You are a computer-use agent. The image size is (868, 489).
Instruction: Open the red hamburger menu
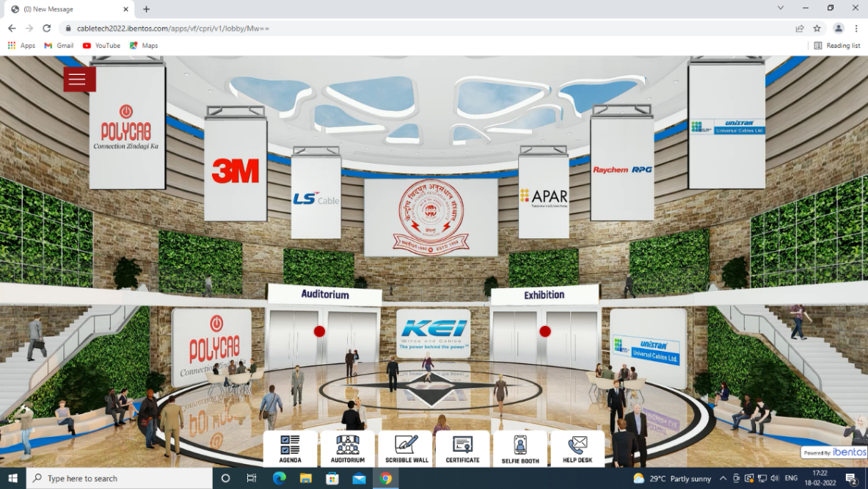point(79,79)
